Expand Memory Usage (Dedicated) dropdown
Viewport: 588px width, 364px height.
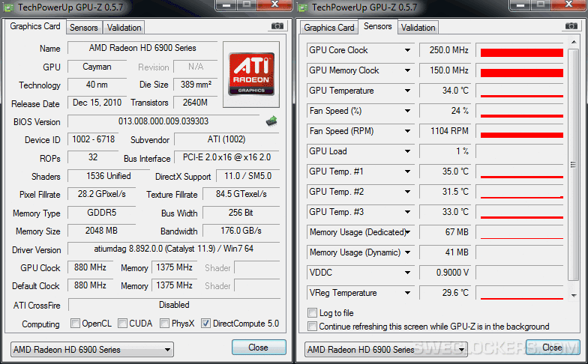[x=408, y=232]
